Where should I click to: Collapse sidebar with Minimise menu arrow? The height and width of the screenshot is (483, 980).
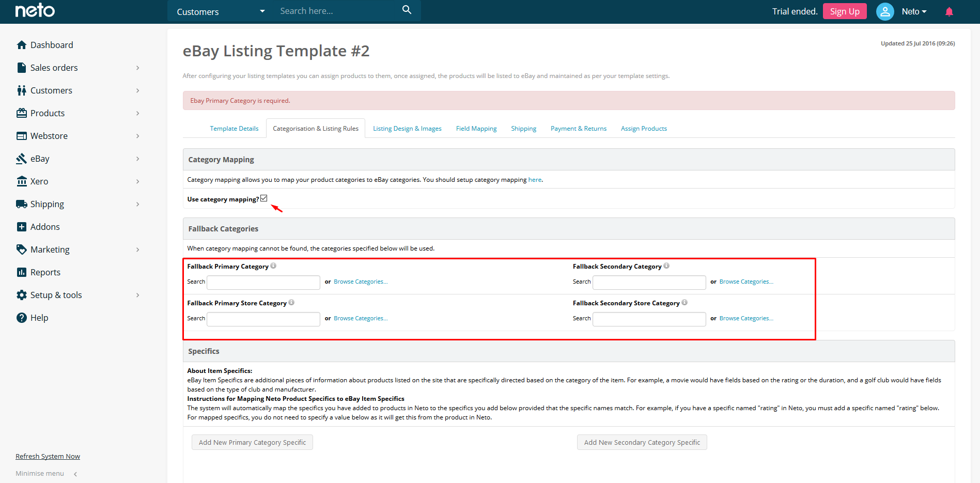click(75, 474)
